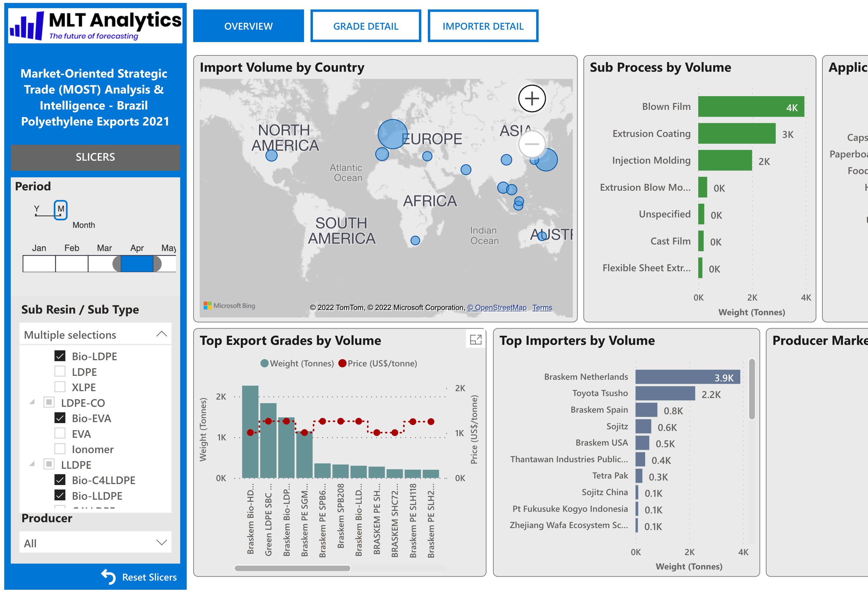Select the North America bubble on the map
The width and height of the screenshot is (868, 590).
(271, 155)
